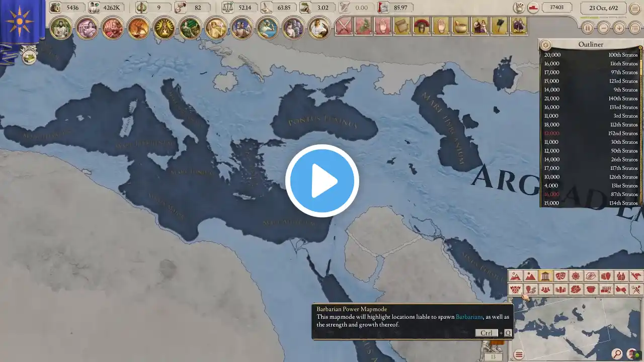Select the Culture mapmode masks icon
The height and width of the screenshot is (362, 644).
(560, 276)
